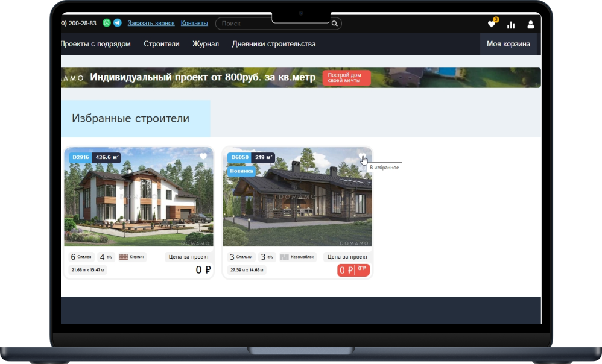This screenshot has height=364, width=602.
Task: Select the Керамоблок material icon on D6050
Action: point(285,256)
